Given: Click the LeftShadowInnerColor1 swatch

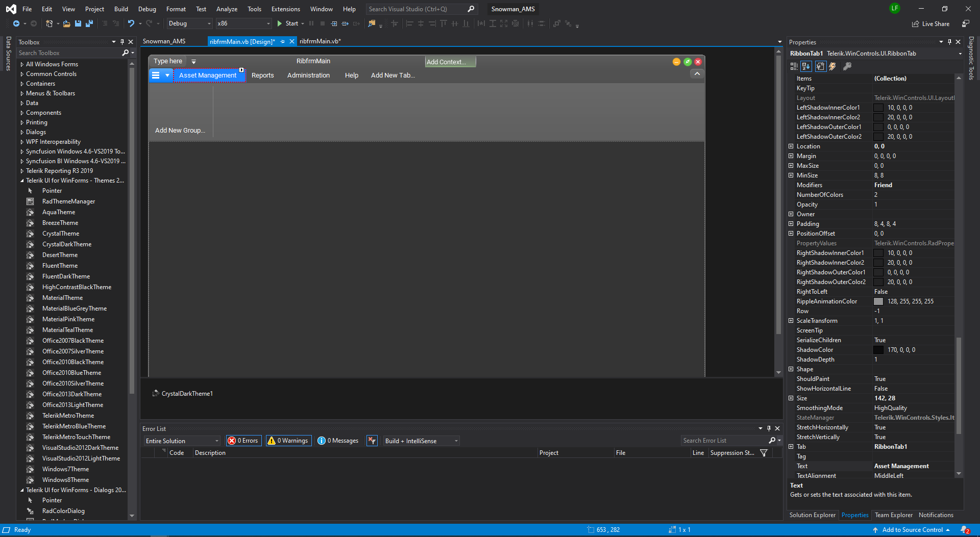Looking at the screenshot, I should click(878, 108).
